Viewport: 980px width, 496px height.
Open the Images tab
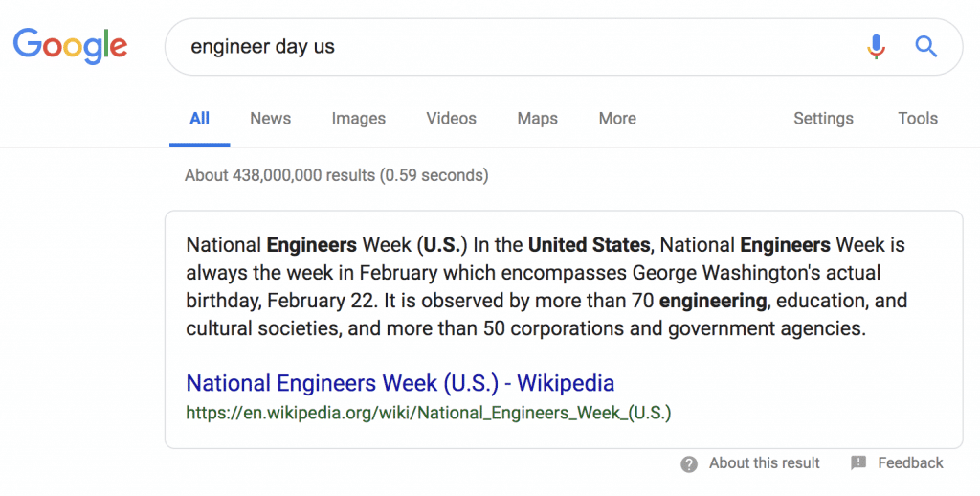[358, 119]
